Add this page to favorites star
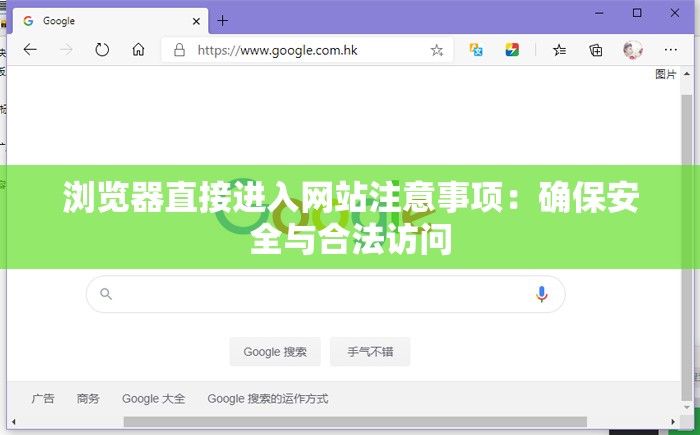 tap(437, 50)
